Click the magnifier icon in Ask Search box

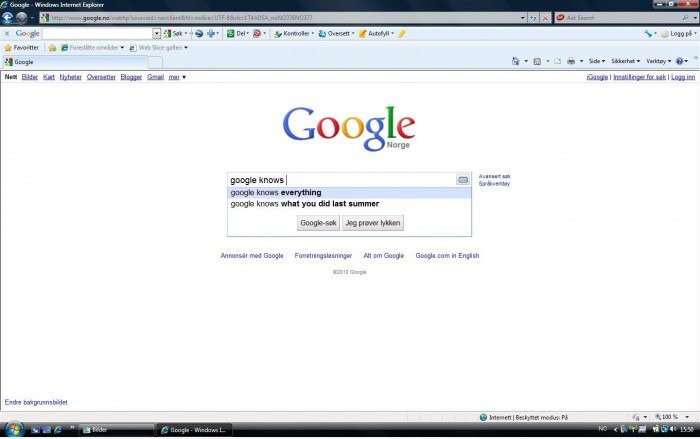[685, 17]
